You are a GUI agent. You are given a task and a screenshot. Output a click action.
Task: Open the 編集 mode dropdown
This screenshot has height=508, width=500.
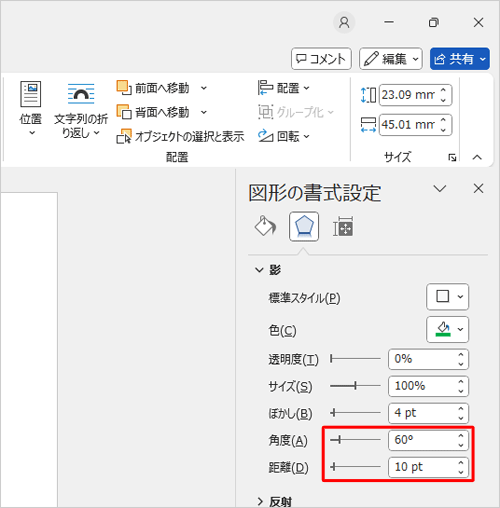click(x=391, y=59)
